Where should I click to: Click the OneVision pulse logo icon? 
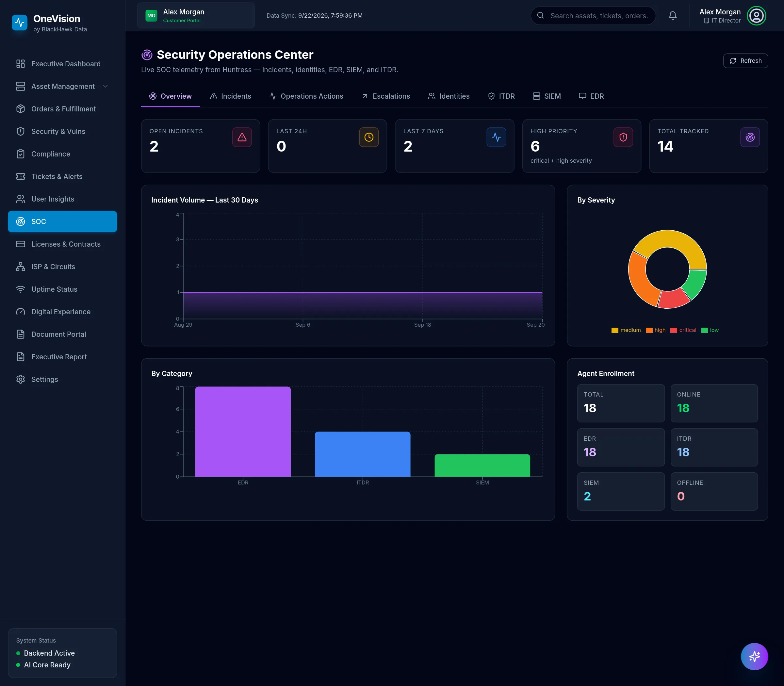(20, 23)
